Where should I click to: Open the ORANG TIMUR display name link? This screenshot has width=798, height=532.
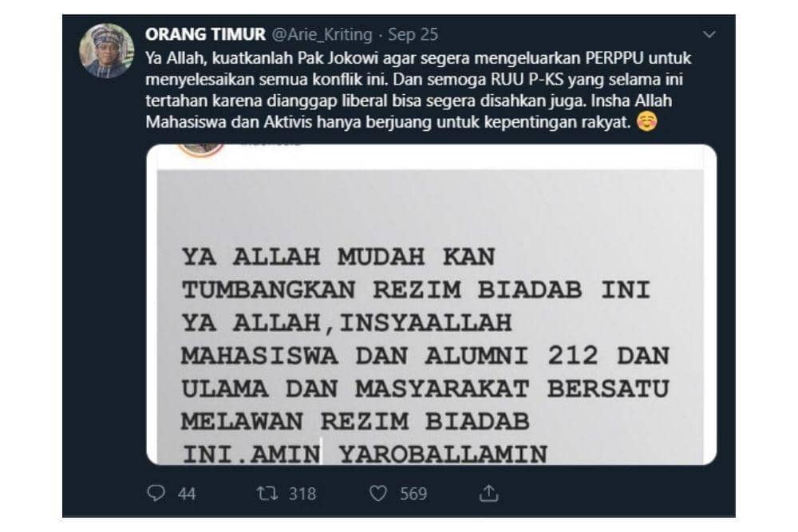[x=205, y=34]
